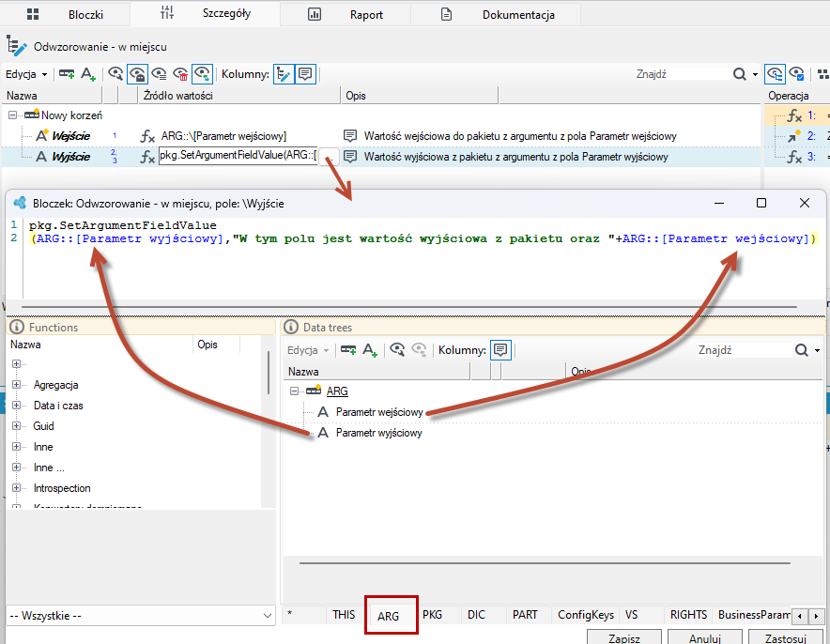Toggle the tree-edit column button beside Kolumny

point(284,74)
